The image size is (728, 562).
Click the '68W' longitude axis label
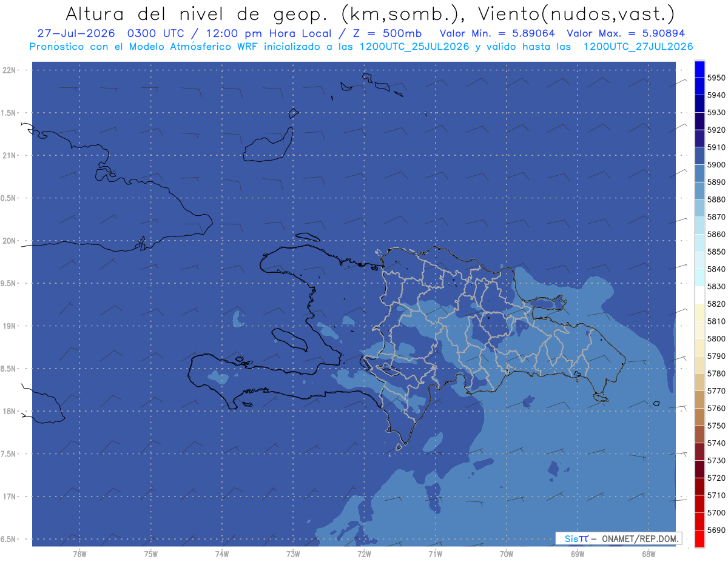649,554
